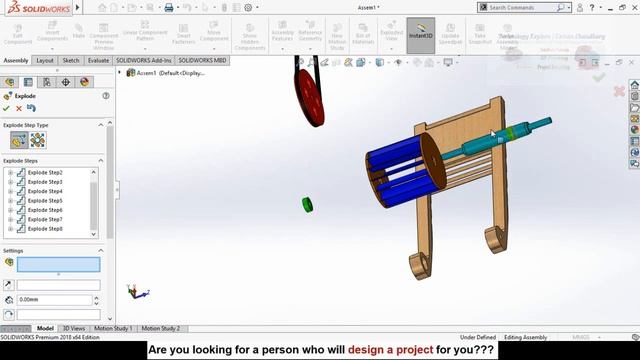Collapse the Explode Step Type section
The width and height of the screenshot is (640, 360).
(100, 125)
